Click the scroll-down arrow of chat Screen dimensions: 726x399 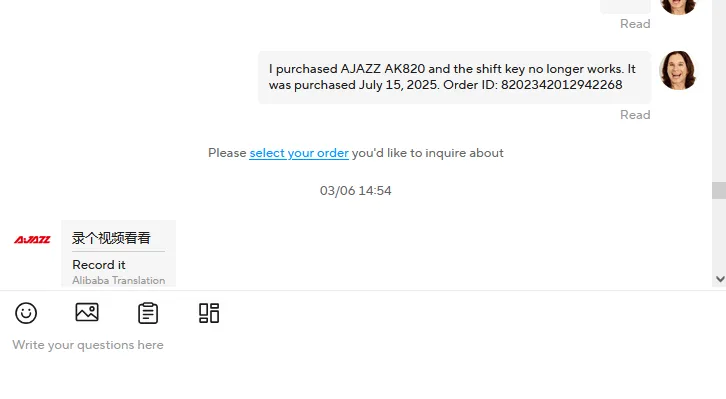720,279
